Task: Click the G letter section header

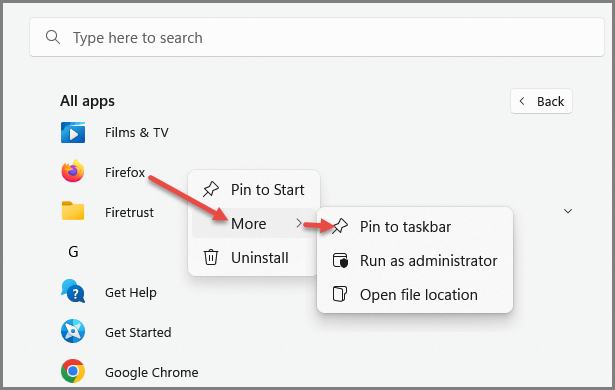Action: 73,251
